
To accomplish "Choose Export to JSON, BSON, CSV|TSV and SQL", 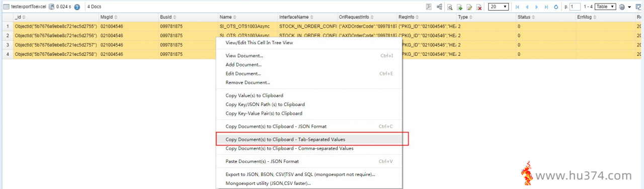I will click(309, 174).
